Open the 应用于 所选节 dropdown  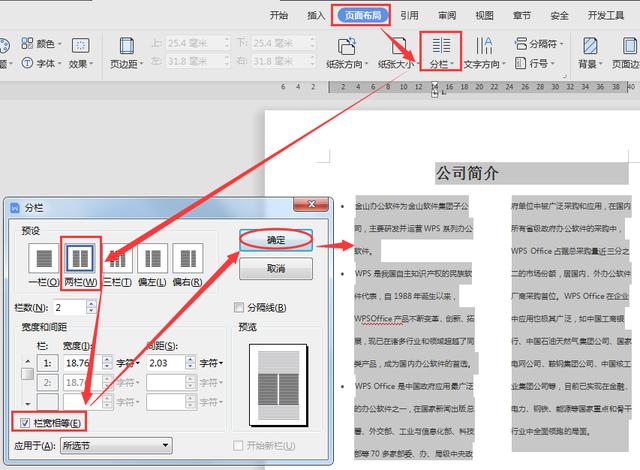[x=116, y=446]
